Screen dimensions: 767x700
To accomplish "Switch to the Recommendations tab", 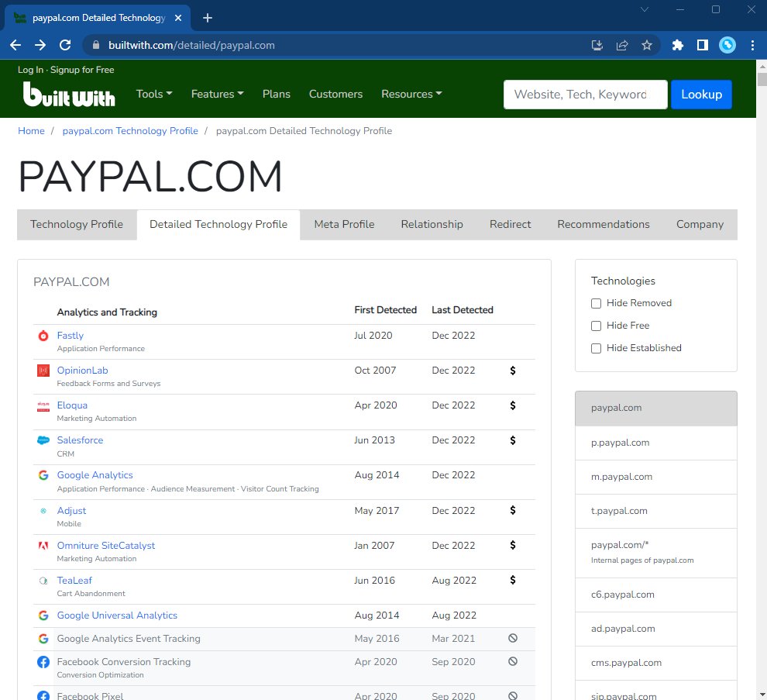I will 604,225.
